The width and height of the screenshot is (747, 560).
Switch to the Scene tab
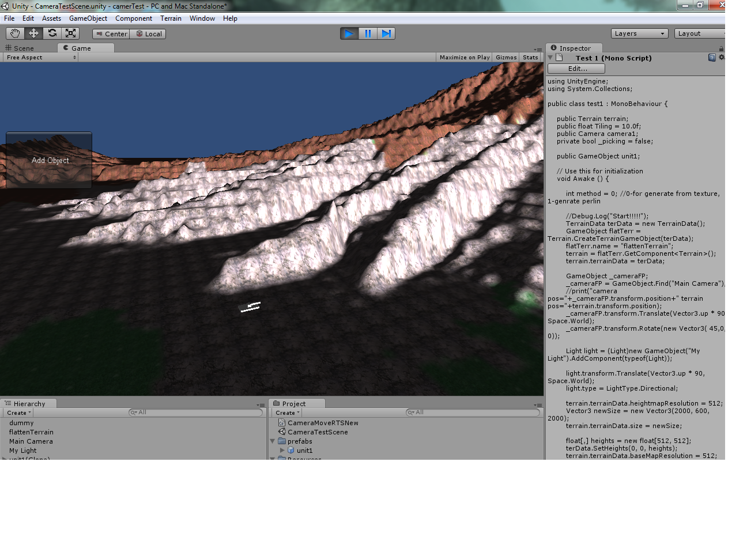[x=24, y=48]
